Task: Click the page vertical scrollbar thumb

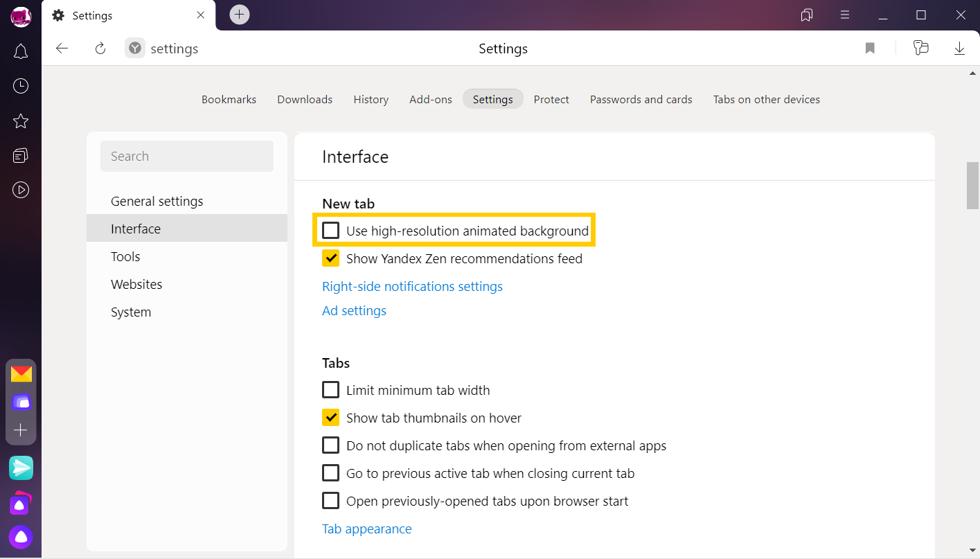Action: [x=972, y=185]
